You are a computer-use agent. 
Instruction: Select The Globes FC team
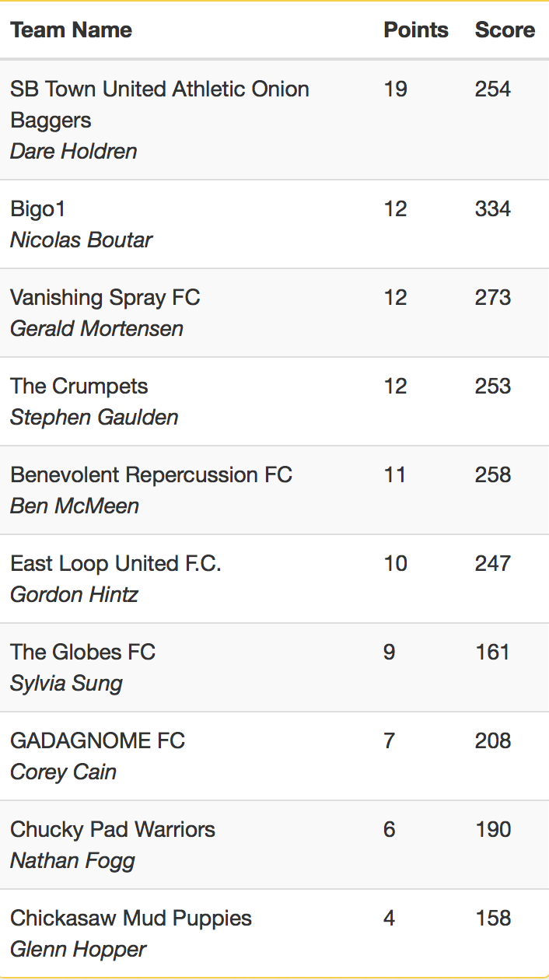click(x=82, y=653)
